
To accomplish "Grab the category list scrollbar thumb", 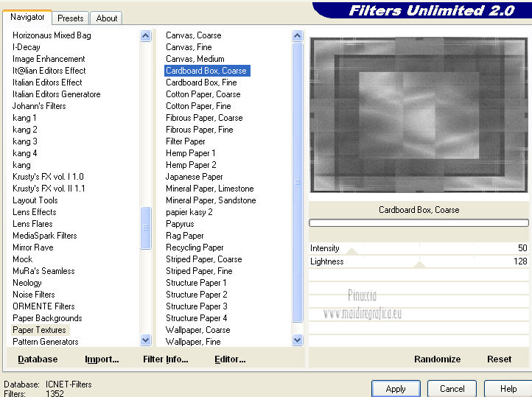I will click(x=146, y=228).
